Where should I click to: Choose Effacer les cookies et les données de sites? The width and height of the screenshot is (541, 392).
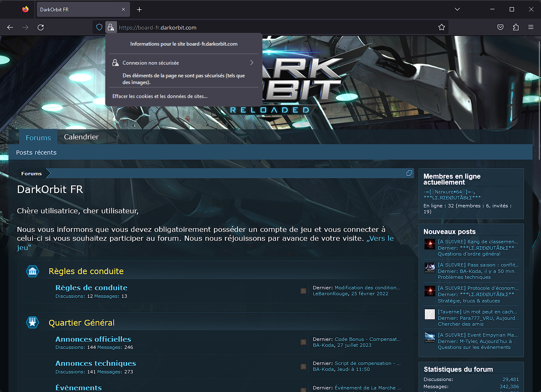pyautogui.click(x=160, y=96)
